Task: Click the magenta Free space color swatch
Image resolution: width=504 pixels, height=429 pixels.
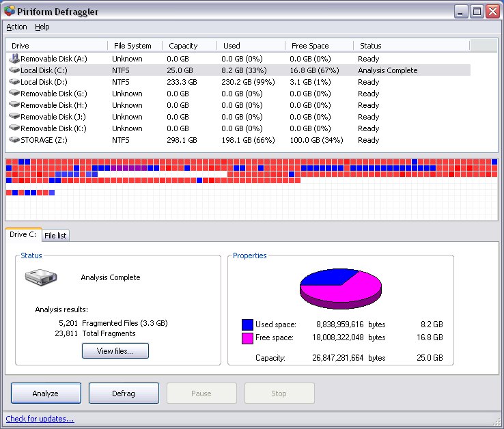Action: [x=247, y=337]
